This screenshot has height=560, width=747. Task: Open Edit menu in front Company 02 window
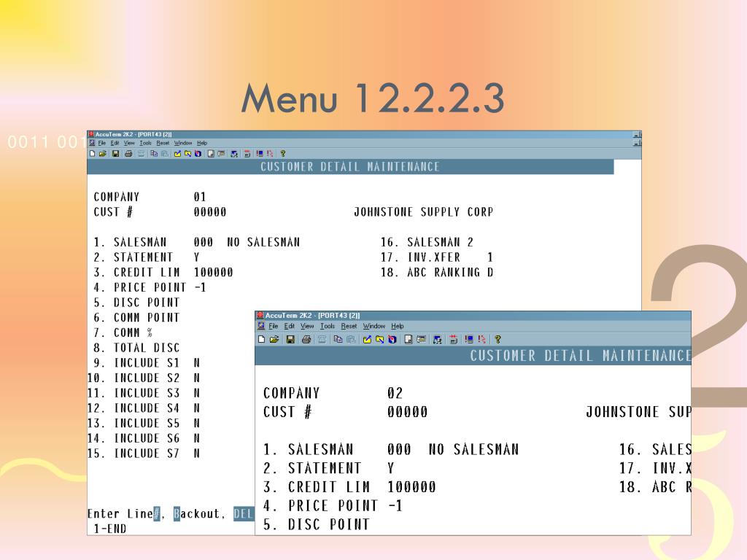(x=289, y=326)
